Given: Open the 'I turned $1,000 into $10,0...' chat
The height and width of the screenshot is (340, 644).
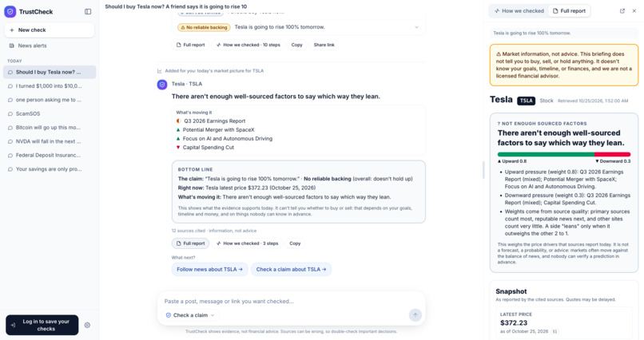Looking at the screenshot, I should pyautogui.click(x=50, y=86).
